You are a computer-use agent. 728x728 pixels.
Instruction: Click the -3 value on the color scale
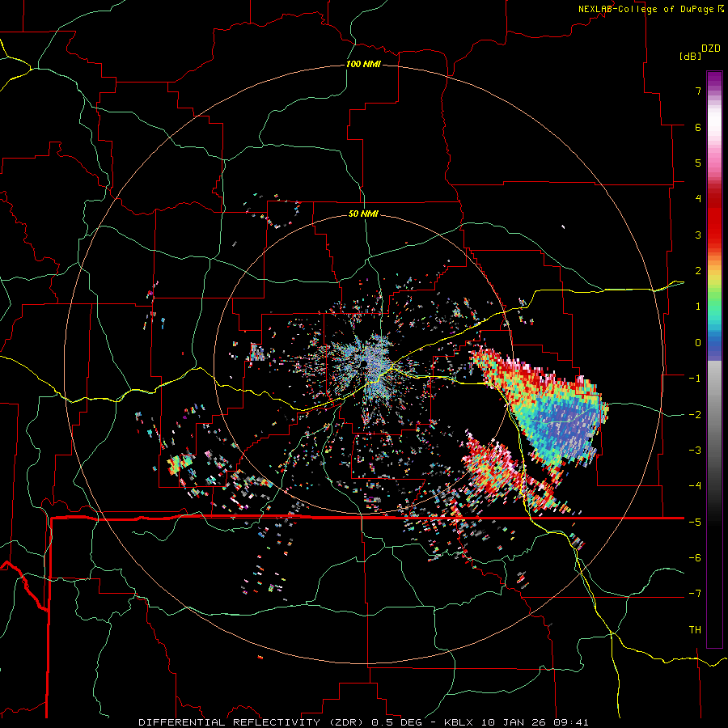695,451
